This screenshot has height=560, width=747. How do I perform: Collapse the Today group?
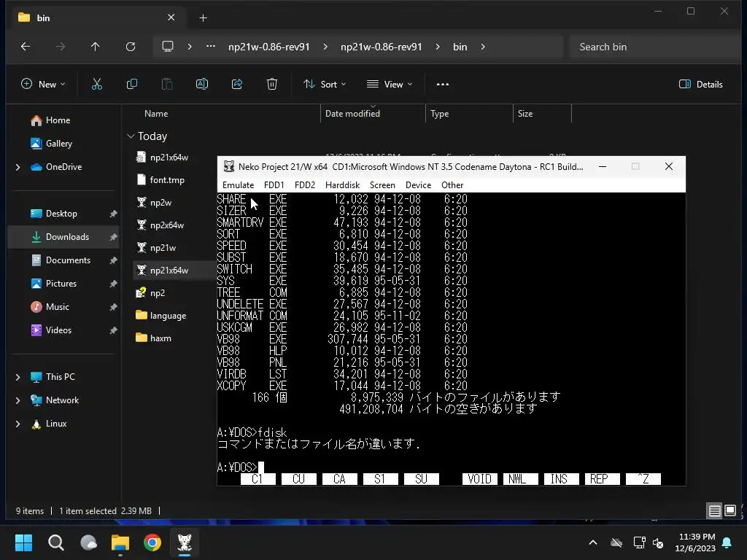coord(131,136)
